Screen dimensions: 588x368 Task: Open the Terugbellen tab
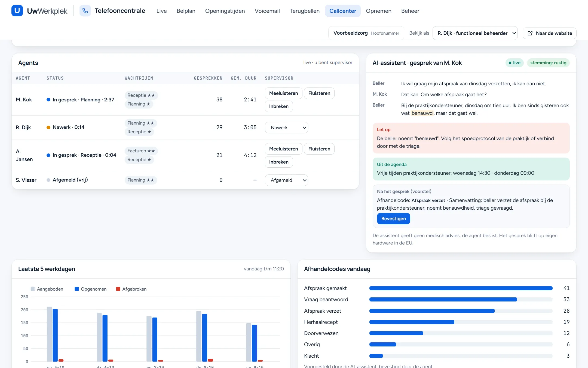click(x=304, y=11)
